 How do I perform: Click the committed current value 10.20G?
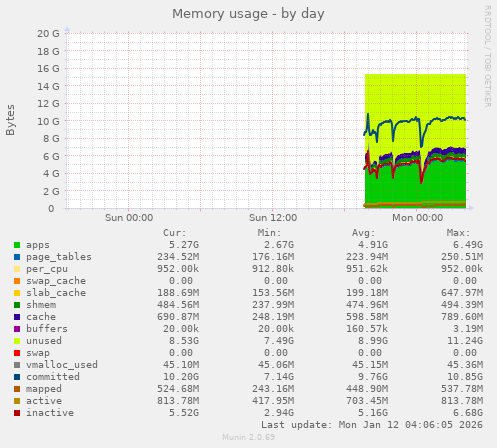(181, 377)
